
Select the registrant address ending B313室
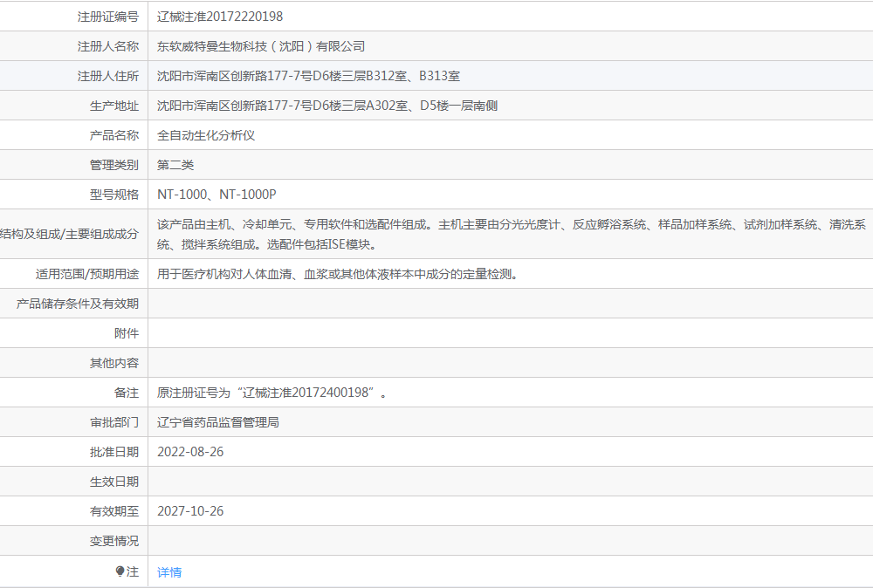tap(308, 76)
